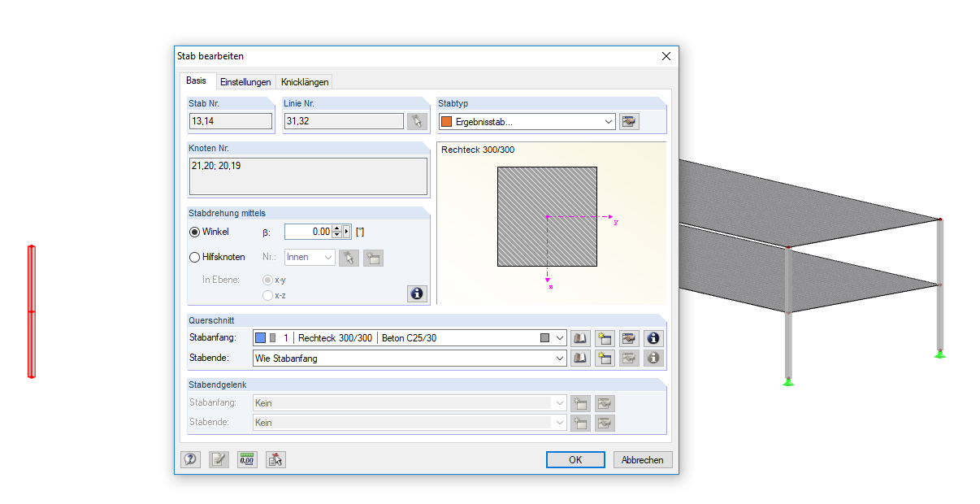Select the Hilfsknoten radio button

pyautogui.click(x=195, y=257)
